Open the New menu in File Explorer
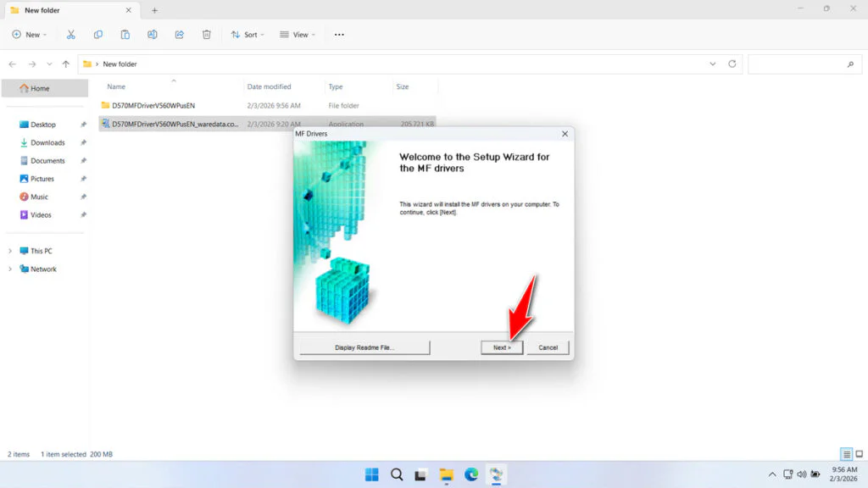The height and width of the screenshot is (488, 868). [28, 34]
